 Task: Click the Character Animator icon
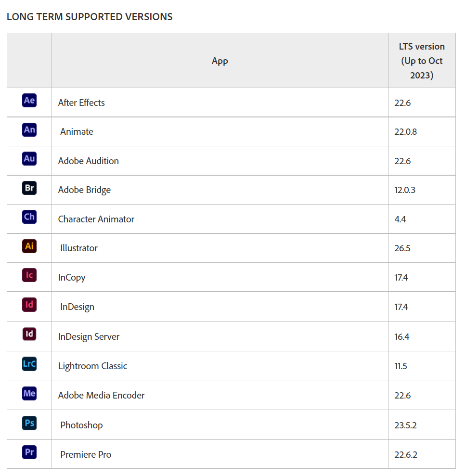coord(29,217)
